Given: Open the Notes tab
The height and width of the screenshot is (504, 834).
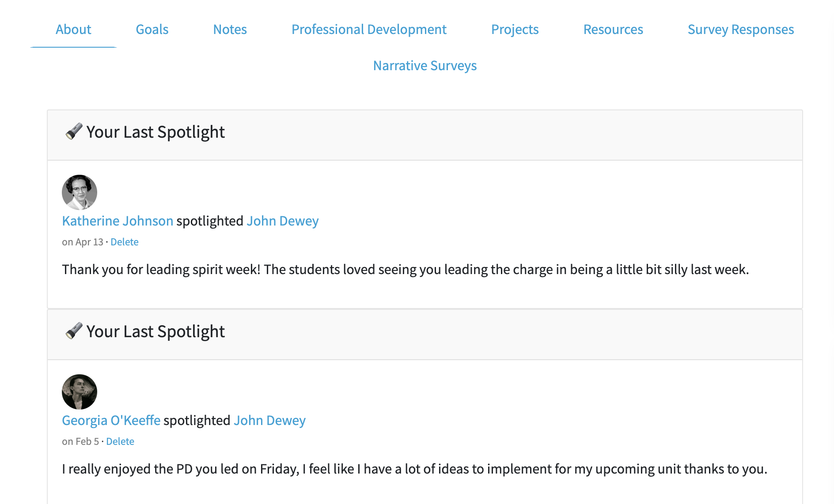Looking at the screenshot, I should pos(230,30).
